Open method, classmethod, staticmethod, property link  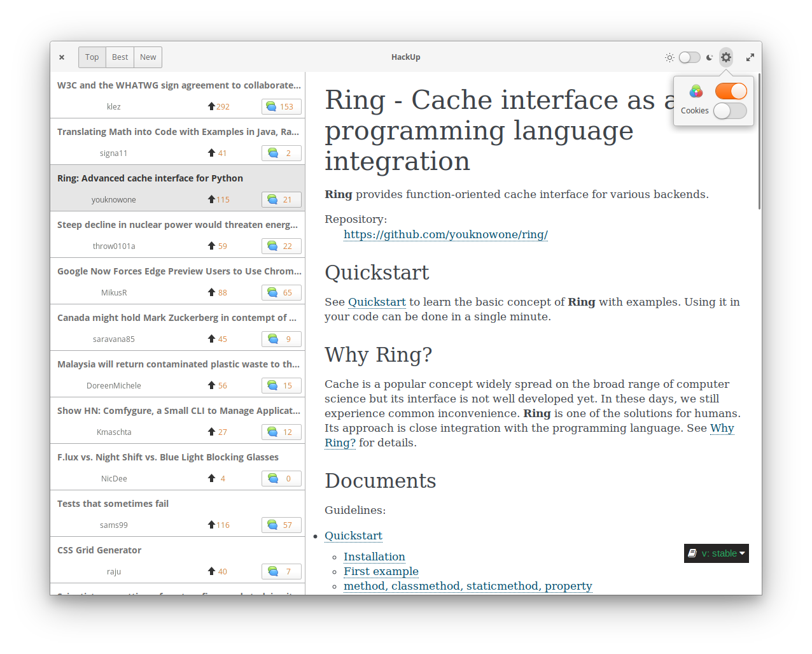click(x=468, y=586)
